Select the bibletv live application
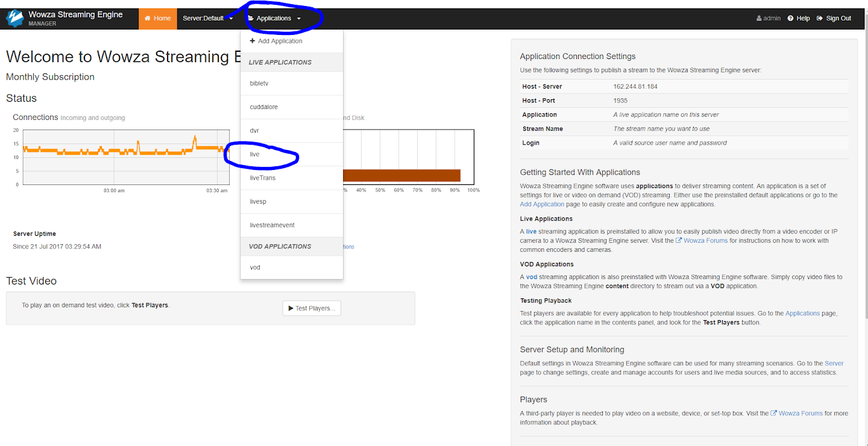 pyautogui.click(x=292, y=83)
